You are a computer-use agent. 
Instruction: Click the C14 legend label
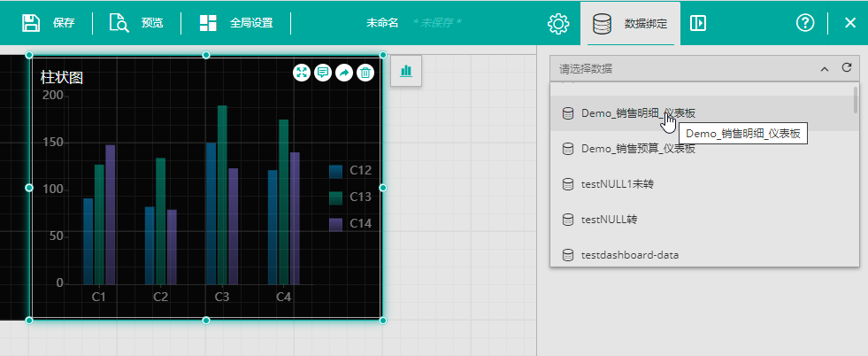coord(360,224)
